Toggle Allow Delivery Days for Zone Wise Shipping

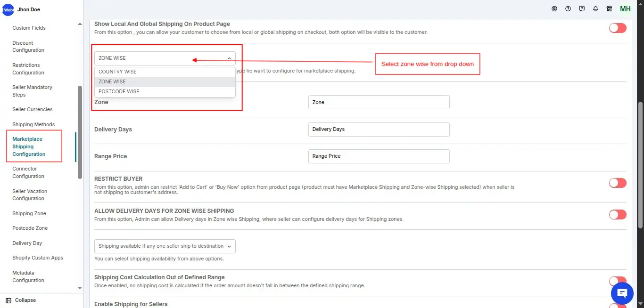618,215
